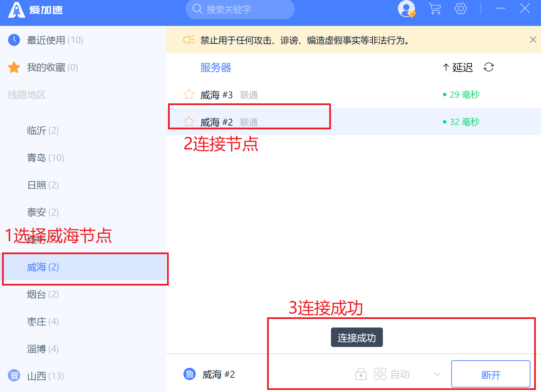Close the 爱加速 window
The height and width of the screenshot is (392, 541).
[525, 9]
